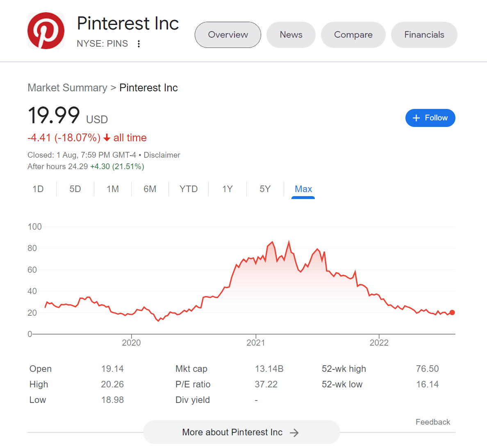
Task: Click the current price dot on chart
Action: coord(452,312)
